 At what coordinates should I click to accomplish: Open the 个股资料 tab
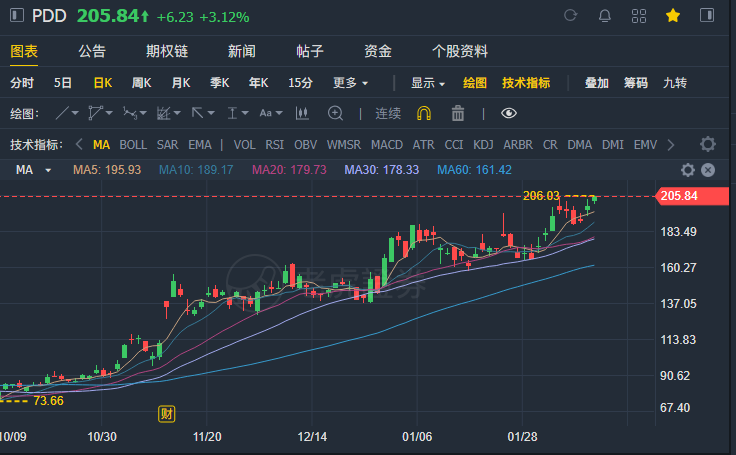pyautogui.click(x=460, y=51)
